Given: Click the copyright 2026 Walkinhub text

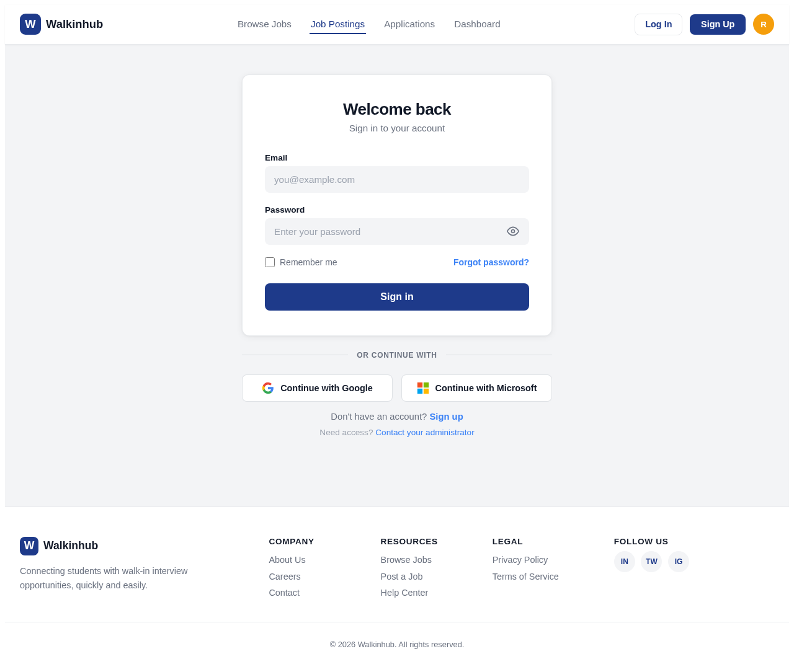Looking at the screenshot, I should (x=397, y=645).
